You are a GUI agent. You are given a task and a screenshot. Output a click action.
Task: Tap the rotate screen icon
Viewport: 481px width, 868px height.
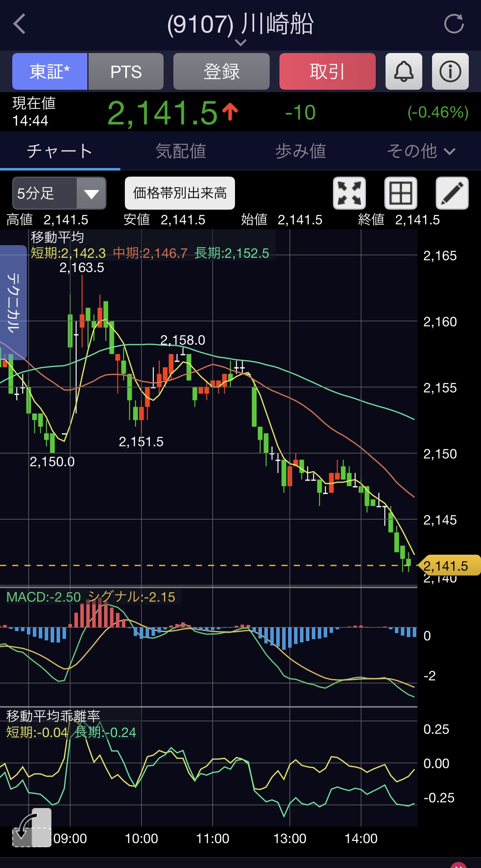pos(32,828)
